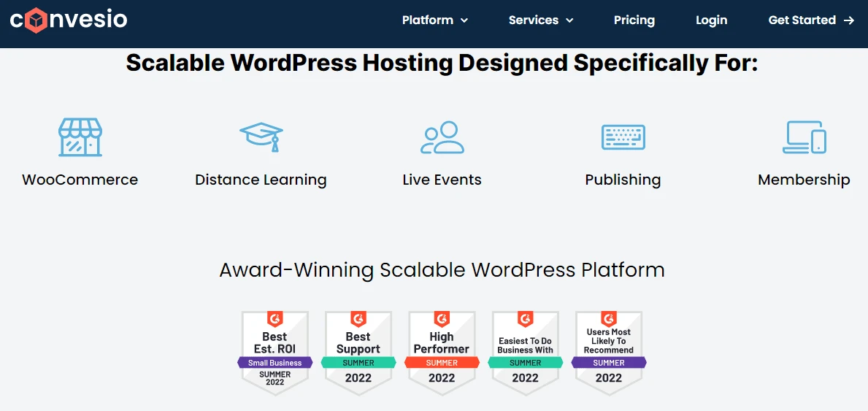This screenshot has width=868, height=411.
Task: Click the Award-Winning Scalable WordPress Platform heading
Action: 442,270
